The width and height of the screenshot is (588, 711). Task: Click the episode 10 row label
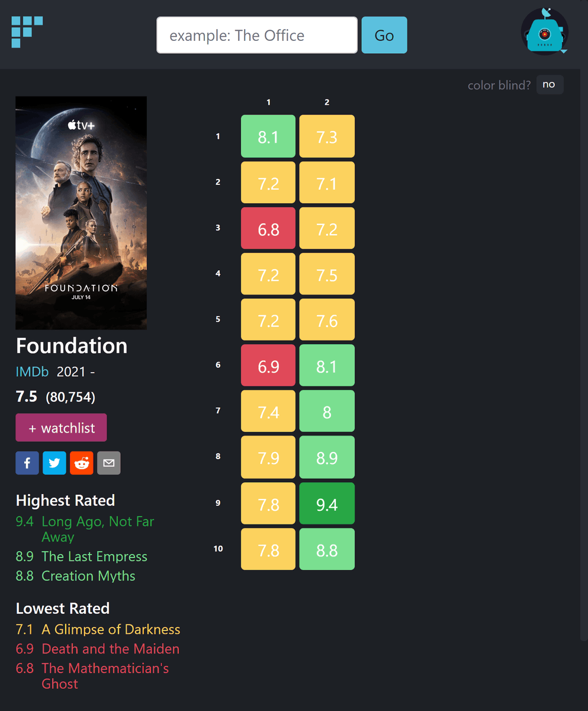(x=218, y=549)
